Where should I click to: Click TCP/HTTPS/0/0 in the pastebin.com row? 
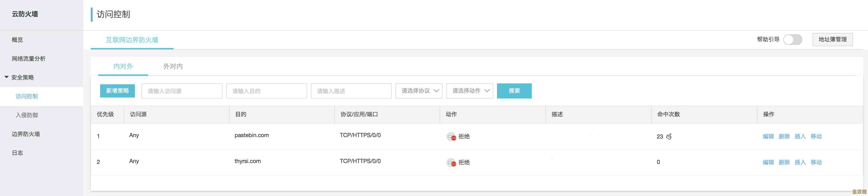coord(360,135)
